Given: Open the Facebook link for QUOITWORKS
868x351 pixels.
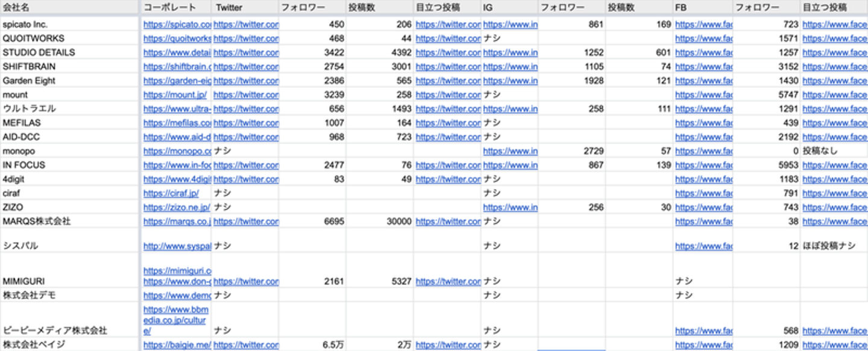Looking at the screenshot, I should click(704, 39).
